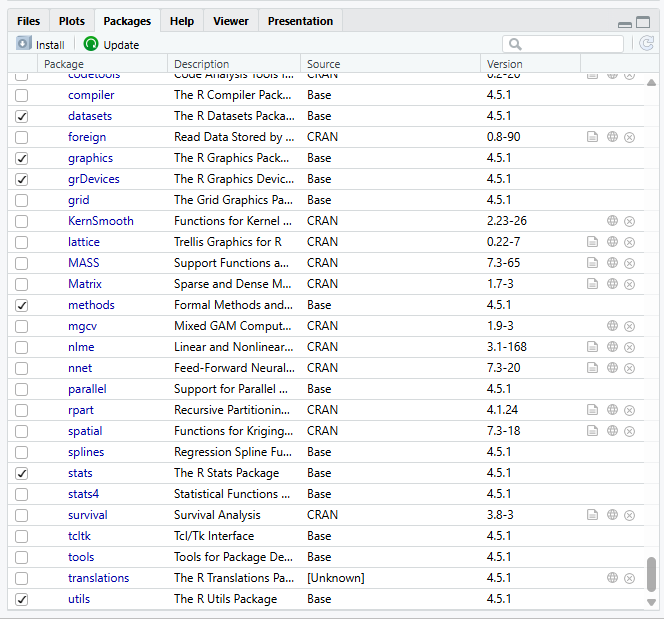Browse mgcv package globe icon
Viewport: 664px width, 619px height.
(612, 326)
